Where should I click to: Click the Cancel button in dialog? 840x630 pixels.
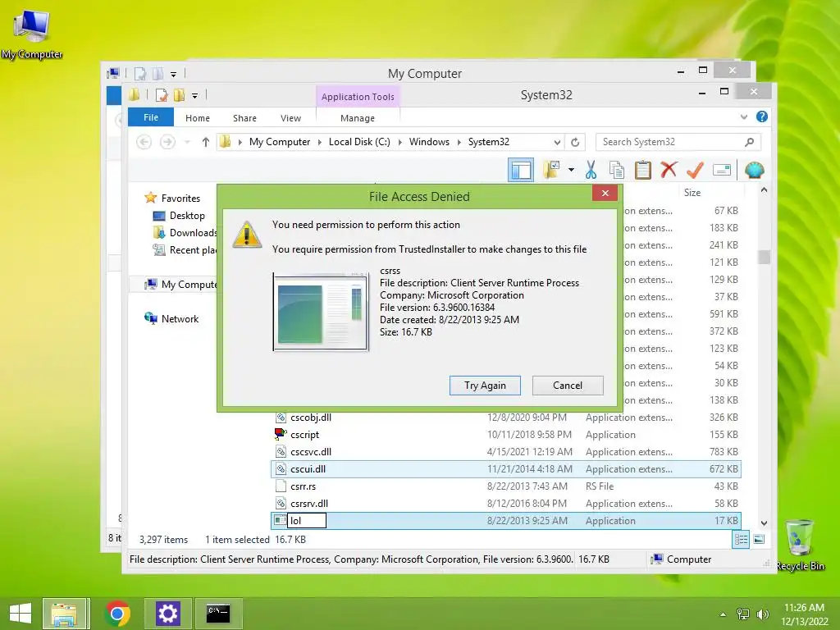[568, 386]
